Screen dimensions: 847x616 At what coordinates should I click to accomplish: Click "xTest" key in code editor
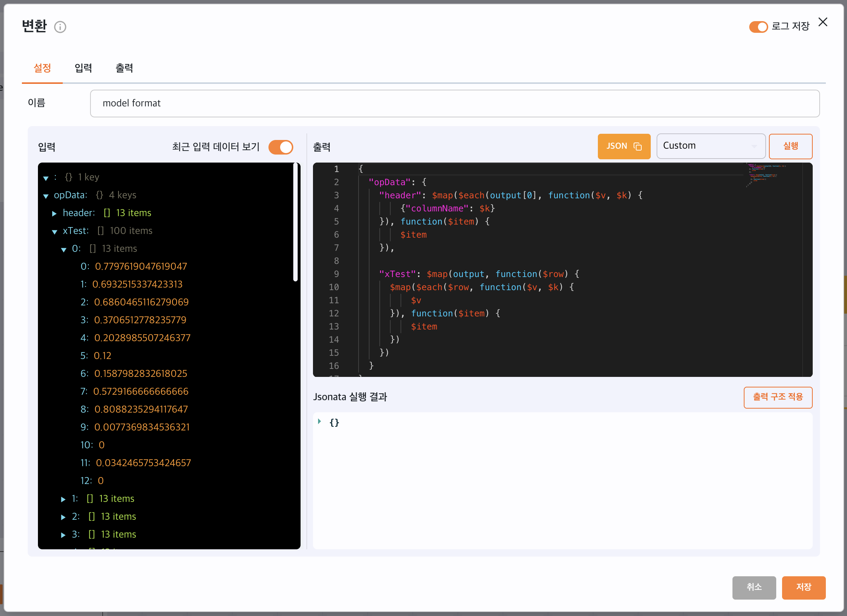(397, 274)
